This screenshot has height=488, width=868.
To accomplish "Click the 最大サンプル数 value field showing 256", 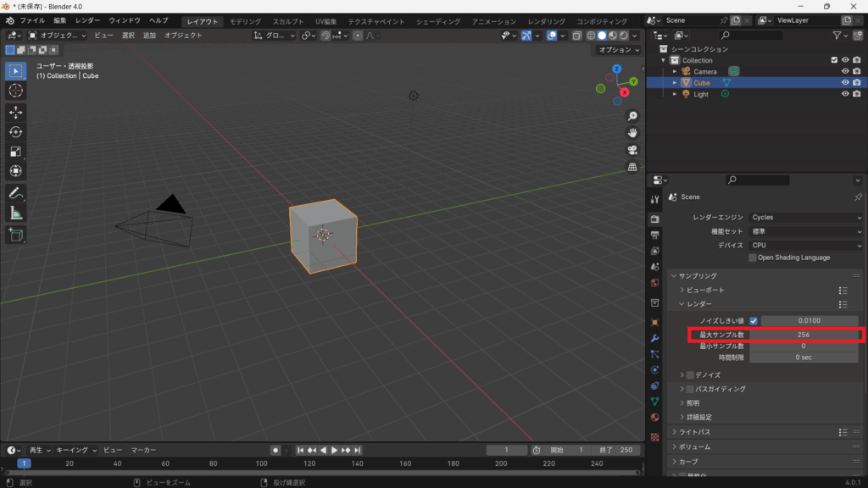I will click(x=804, y=335).
